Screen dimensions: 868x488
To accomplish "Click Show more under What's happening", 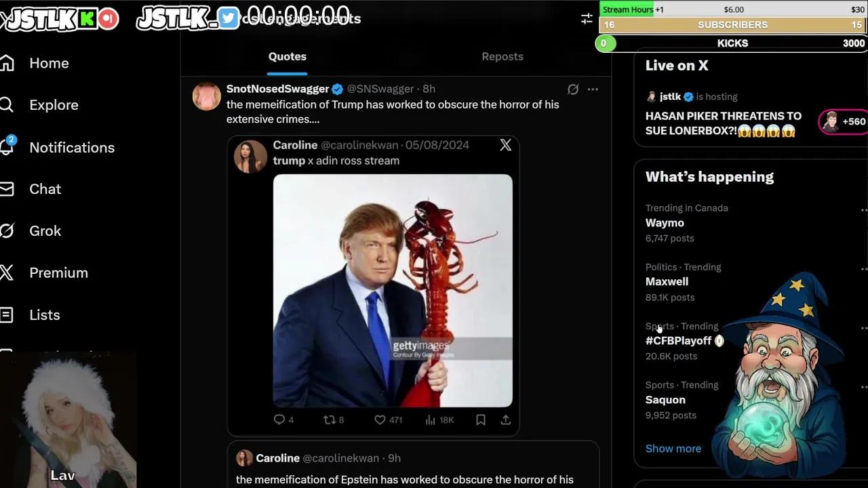I will (673, 449).
